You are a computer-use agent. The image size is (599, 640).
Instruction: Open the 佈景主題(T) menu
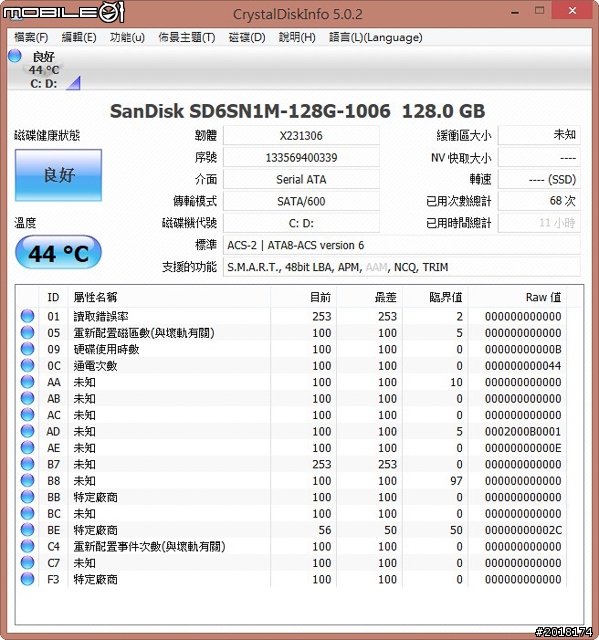point(186,38)
